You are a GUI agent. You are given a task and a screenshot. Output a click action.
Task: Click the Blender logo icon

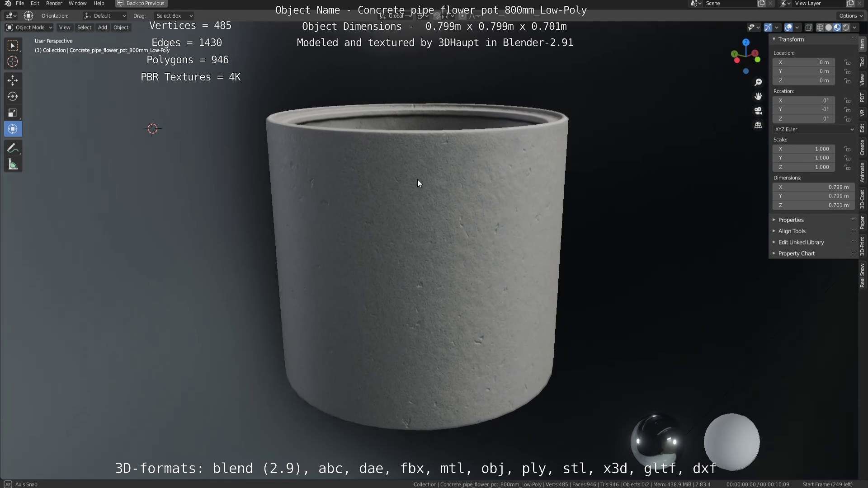(x=8, y=4)
